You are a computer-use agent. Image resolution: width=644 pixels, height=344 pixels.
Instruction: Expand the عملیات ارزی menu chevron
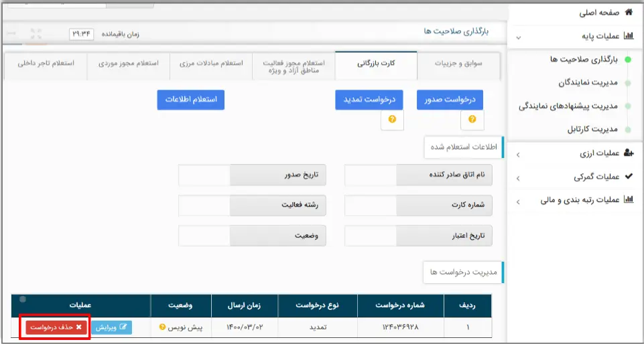pos(518,155)
